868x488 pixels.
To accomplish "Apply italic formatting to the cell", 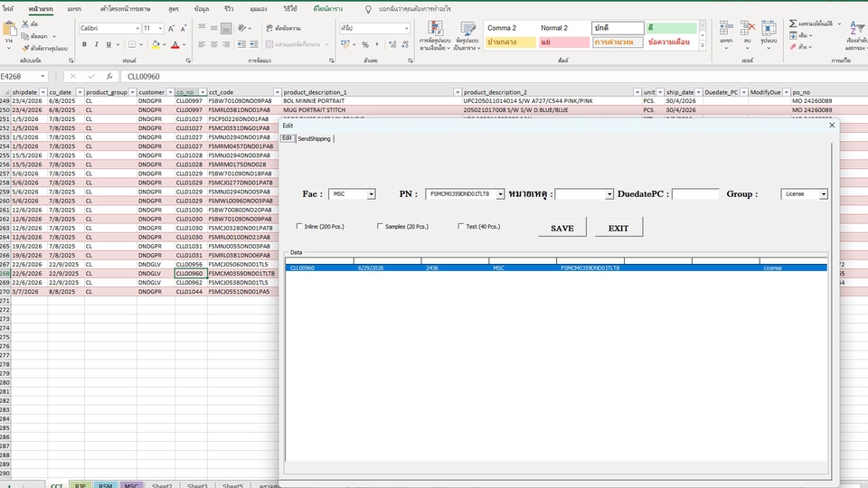I will [97, 44].
